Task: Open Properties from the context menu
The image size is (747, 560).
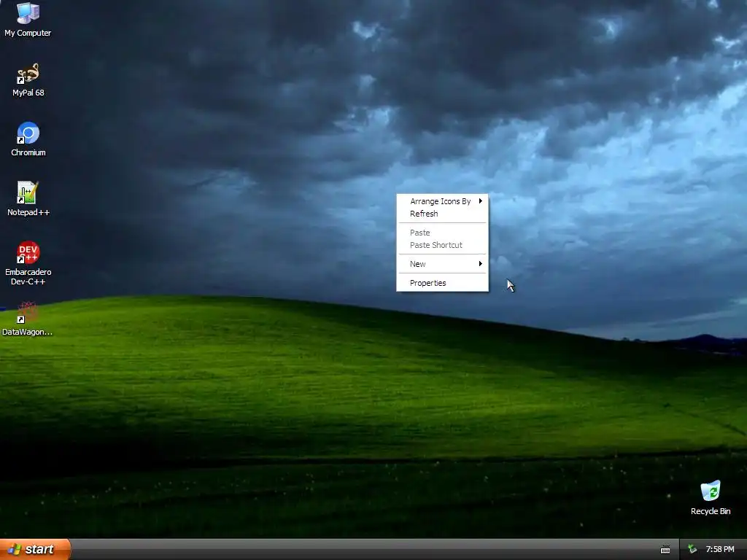Action: click(x=443, y=283)
